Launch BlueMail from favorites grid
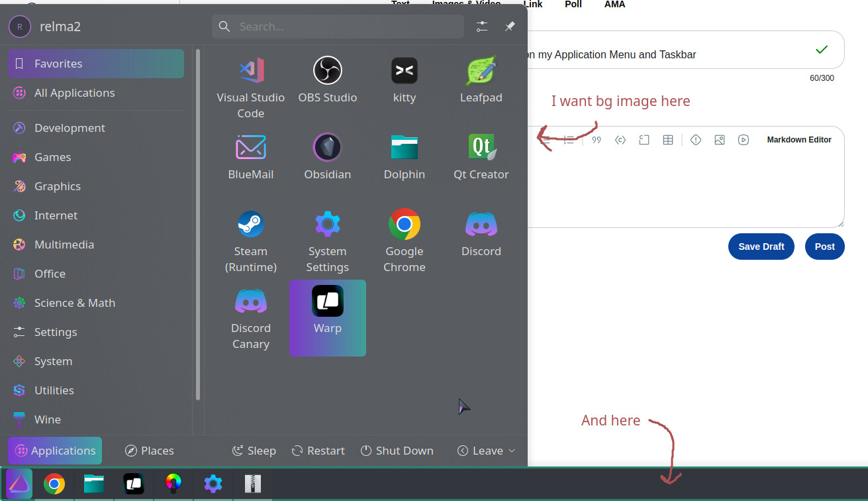Image resolution: width=868 pixels, height=501 pixels. point(251,156)
